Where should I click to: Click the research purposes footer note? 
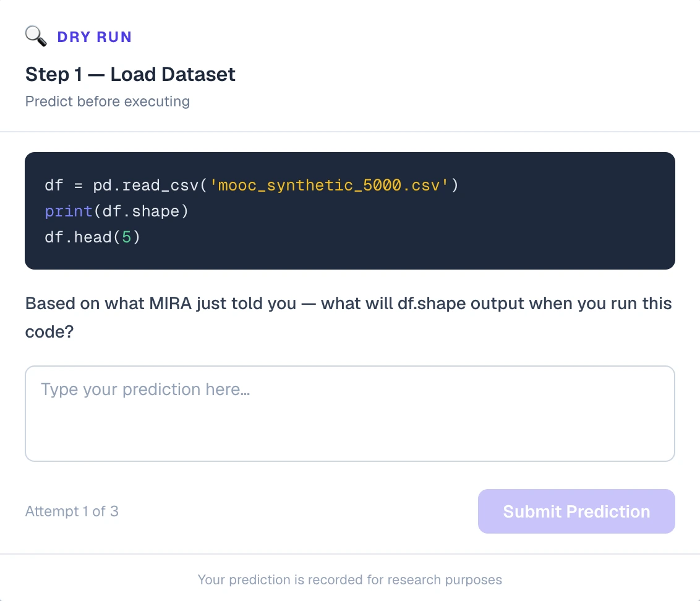pos(350,579)
